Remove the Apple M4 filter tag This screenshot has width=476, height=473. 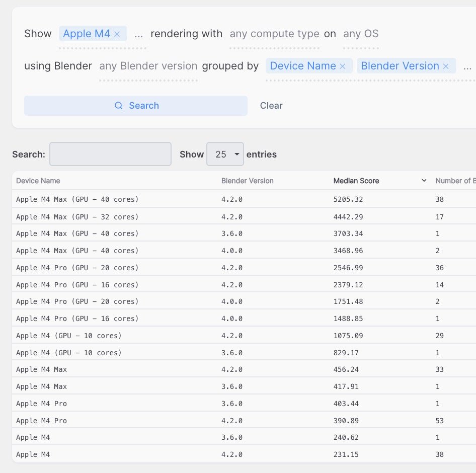click(x=117, y=34)
